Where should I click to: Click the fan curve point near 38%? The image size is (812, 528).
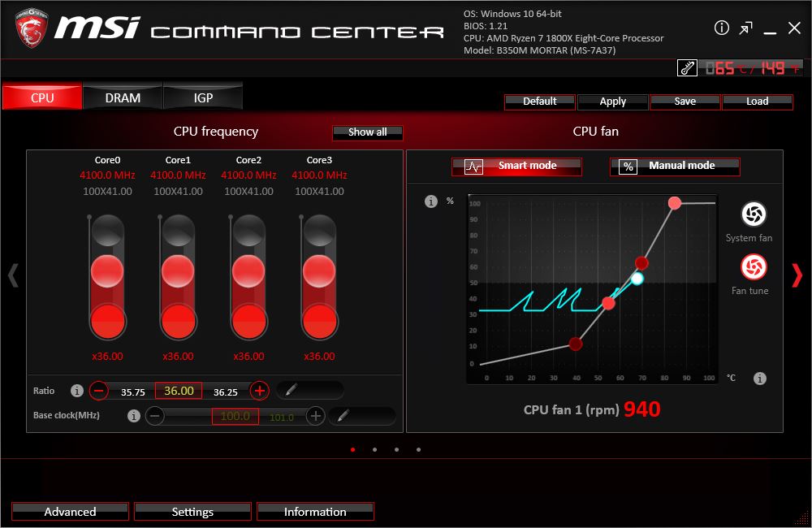pos(608,303)
